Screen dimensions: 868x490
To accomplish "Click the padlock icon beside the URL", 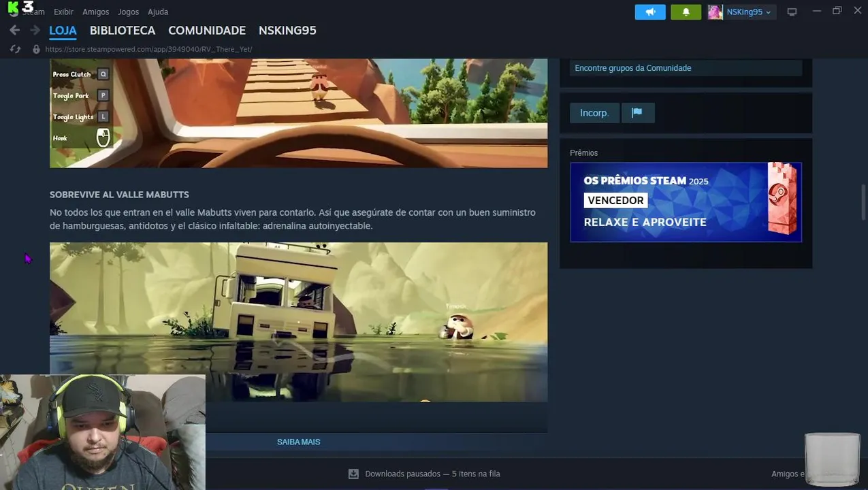I will (x=36, y=49).
